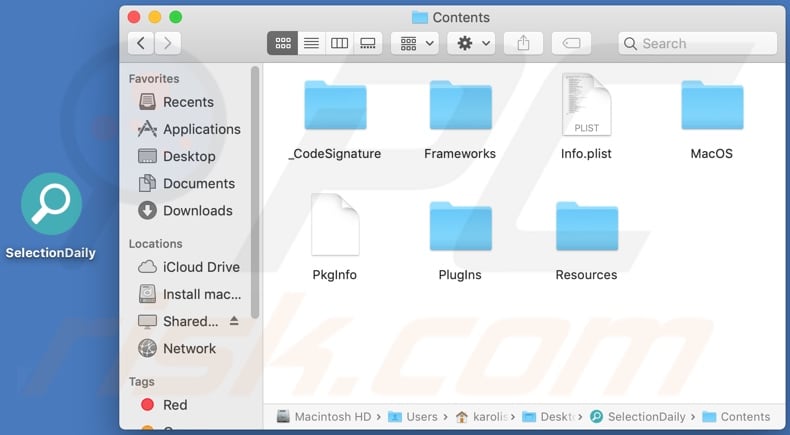Click the _CodeSignature folder name
The width and height of the screenshot is (790, 435).
pyautogui.click(x=335, y=154)
